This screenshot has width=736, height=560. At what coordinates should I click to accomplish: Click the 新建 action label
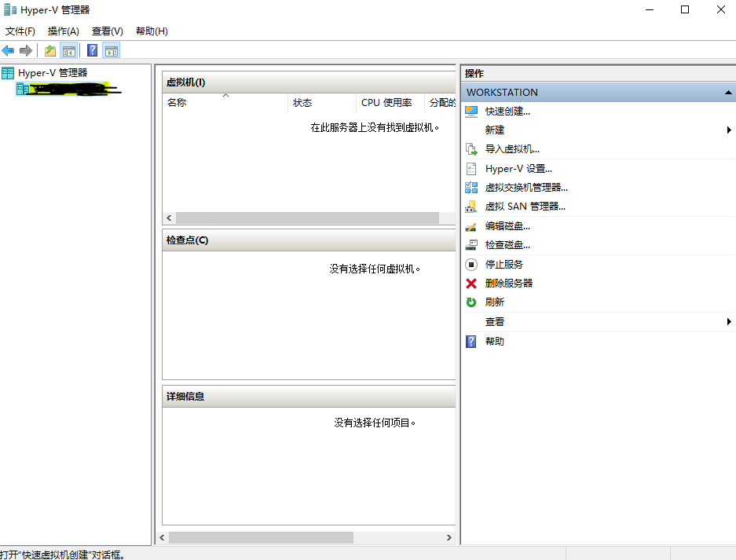pos(495,130)
